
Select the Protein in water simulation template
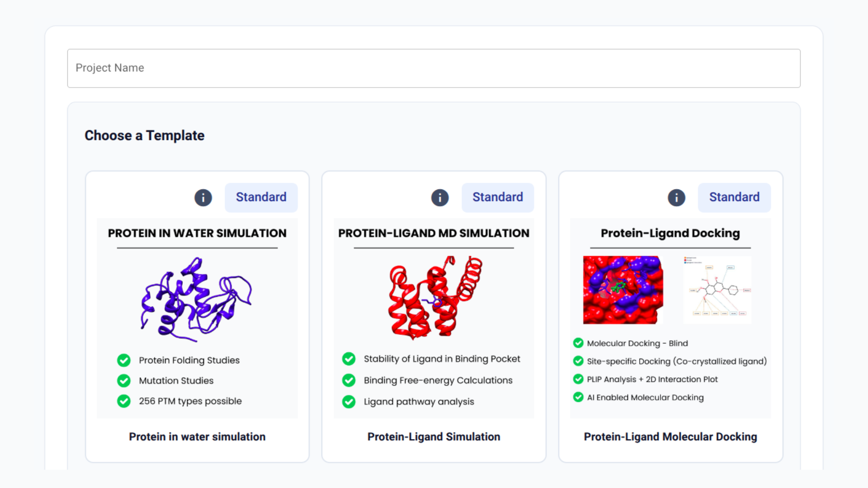click(x=197, y=436)
